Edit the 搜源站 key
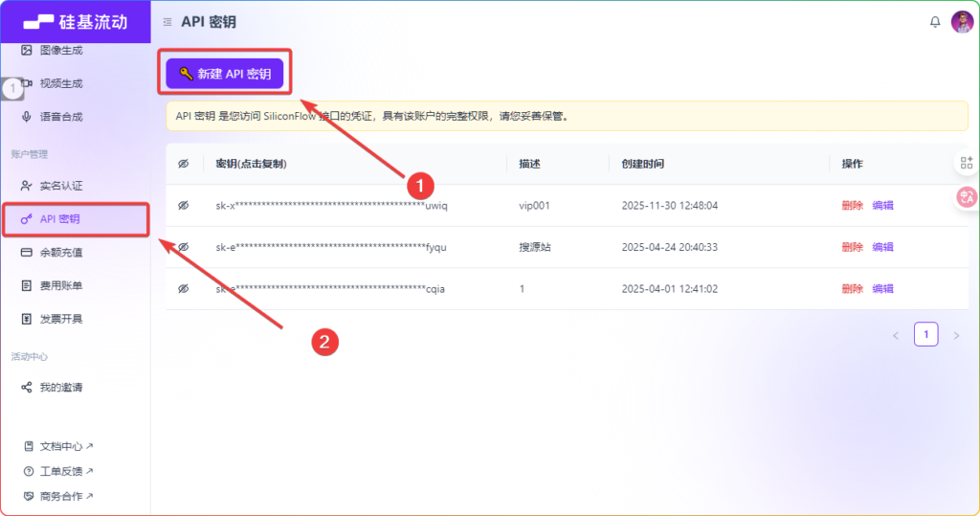 882,247
